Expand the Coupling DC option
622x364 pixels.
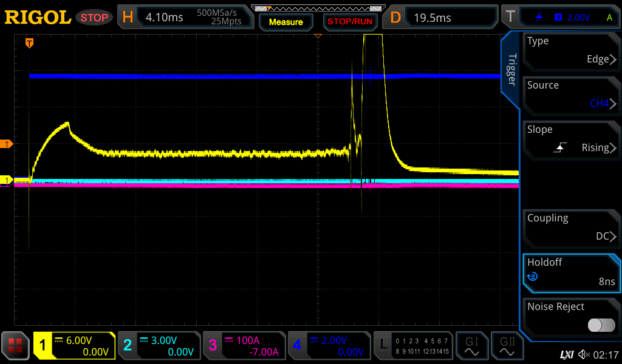click(x=571, y=227)
